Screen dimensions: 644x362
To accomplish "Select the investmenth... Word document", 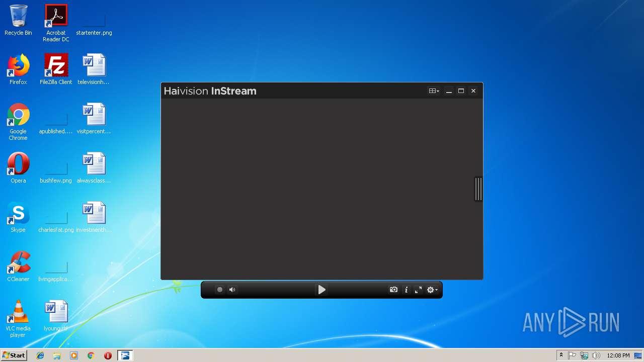I will [94, 217].
